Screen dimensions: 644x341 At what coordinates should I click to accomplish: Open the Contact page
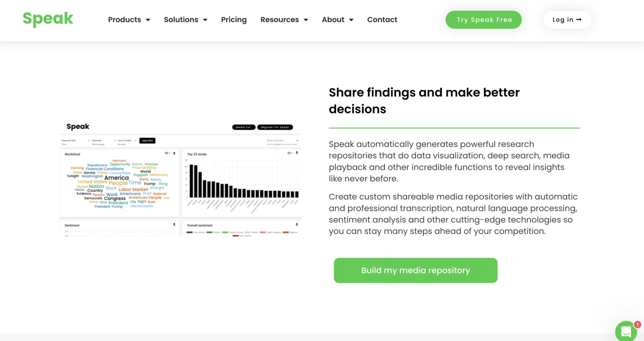tap(382, 20)
